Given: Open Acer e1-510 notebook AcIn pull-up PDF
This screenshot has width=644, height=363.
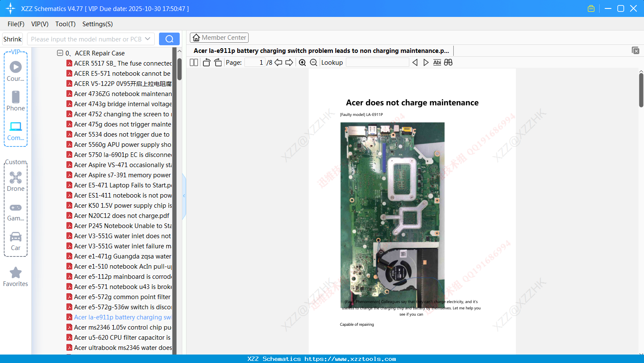Looking at the screenshot, I should click(x=119, y=267).
